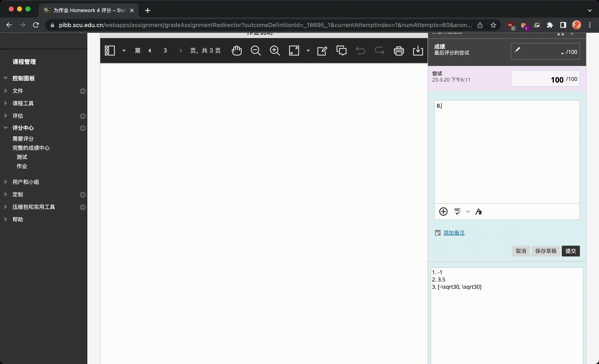Add content with the plus icon
This screenshot has height=364, width=599.
[443, 212]
